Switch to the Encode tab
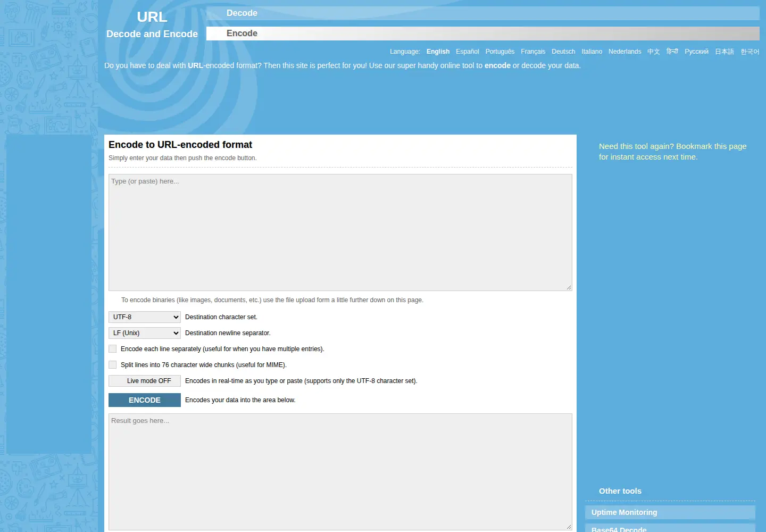 tap(482, 34)
